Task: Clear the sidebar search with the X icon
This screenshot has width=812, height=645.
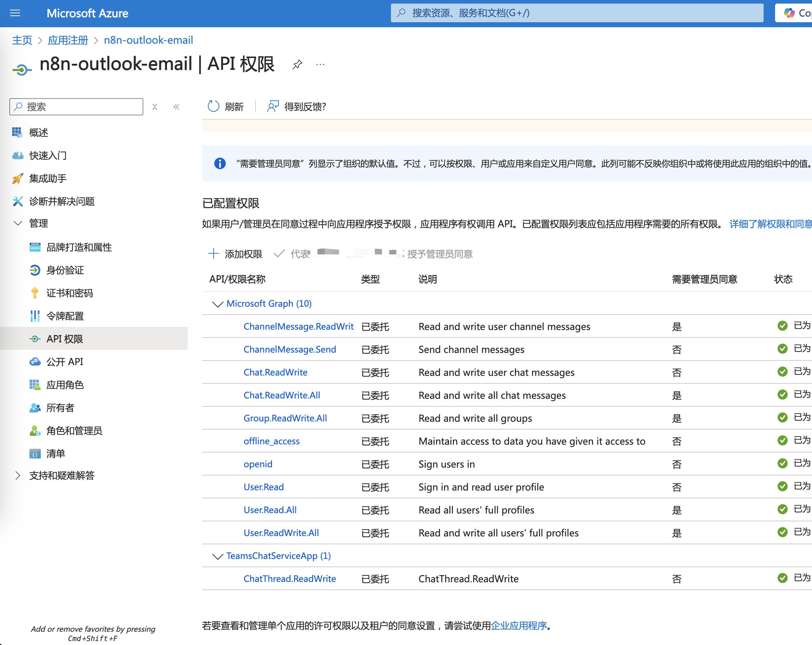Action: click(x=155, y=106)
